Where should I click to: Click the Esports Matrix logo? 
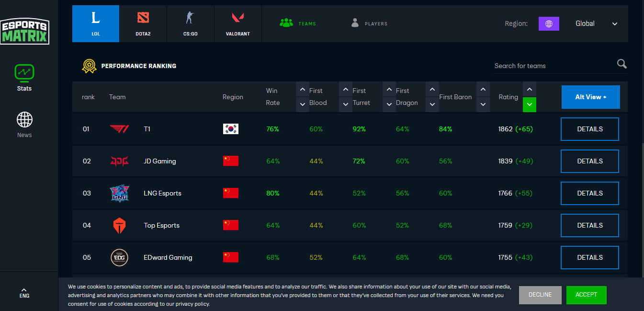click(x=25, y=31)
